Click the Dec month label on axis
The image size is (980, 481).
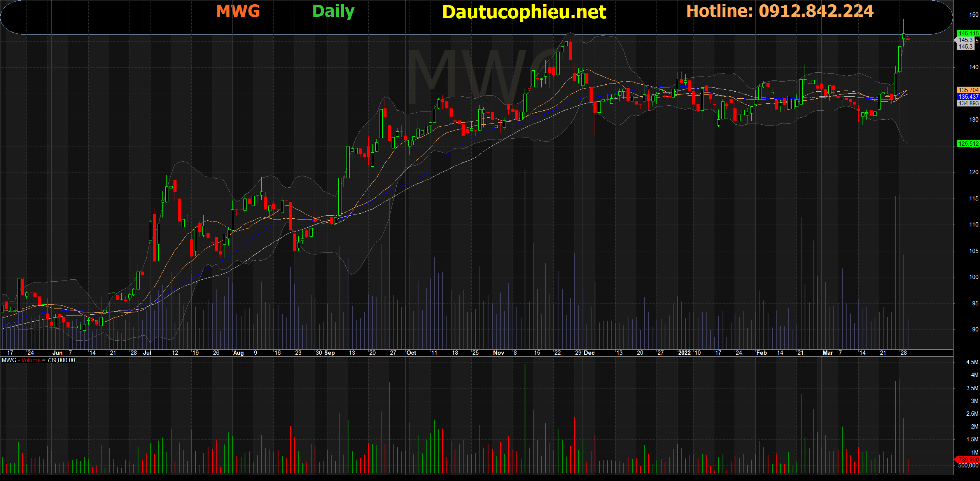pyautogui.click(x=589, y=353)
